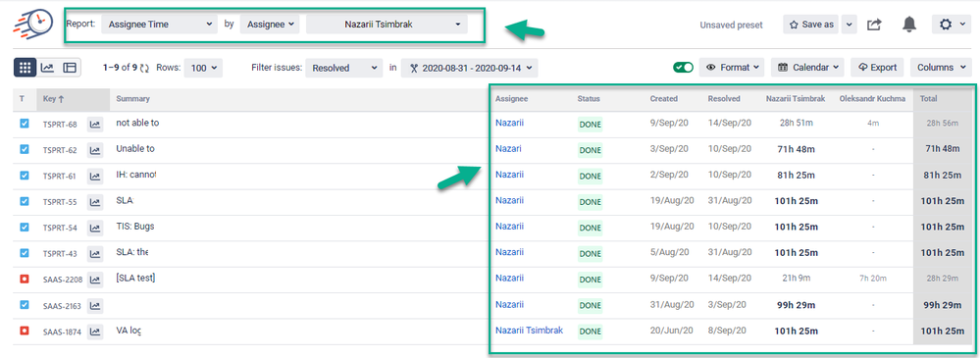
Task: Open the settings gear menu
Action: (x=952, y=25)
